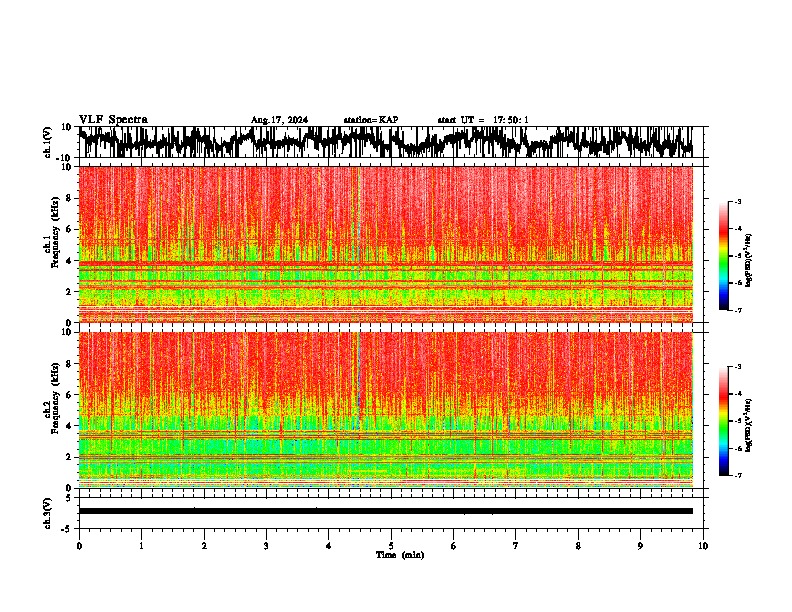The height and width of the screenshot is (612, 792).
Task: Click the ch.2 frequency axis "4" tick label
Action: coord(69,426)
